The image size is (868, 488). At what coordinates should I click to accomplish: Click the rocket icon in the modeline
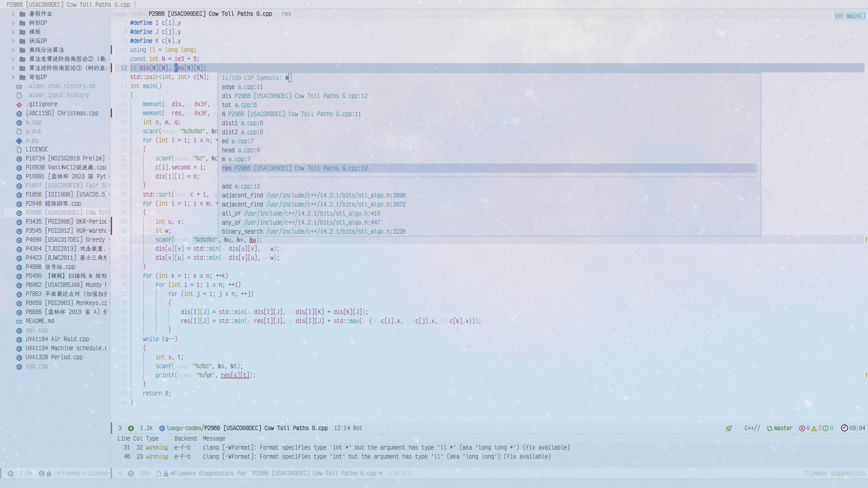tap(729, 428)
